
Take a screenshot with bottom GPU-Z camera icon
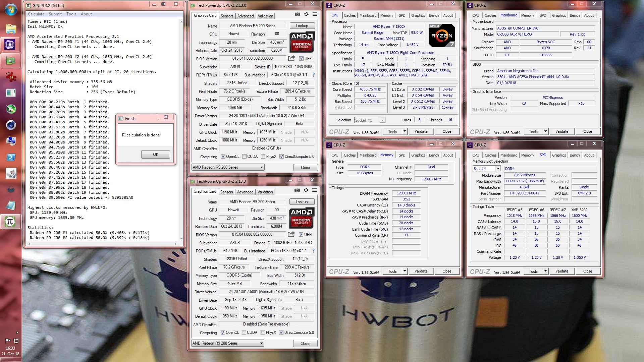point(297,190)
